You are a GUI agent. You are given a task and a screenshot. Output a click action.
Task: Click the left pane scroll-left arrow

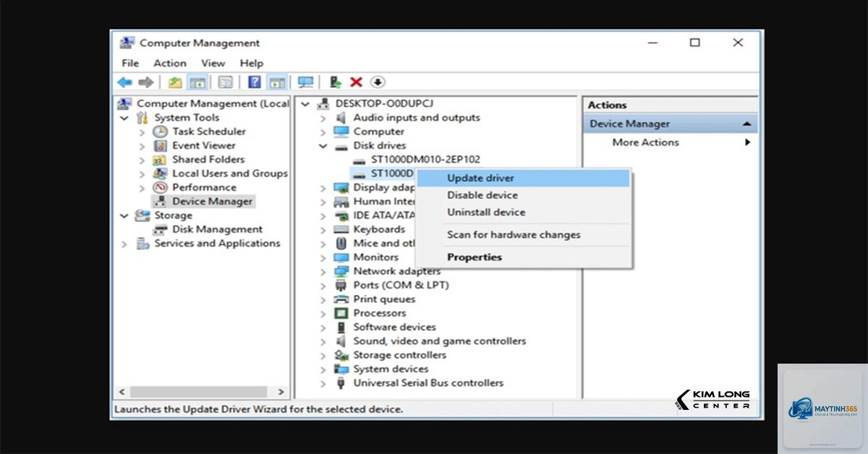click(122, 392)
